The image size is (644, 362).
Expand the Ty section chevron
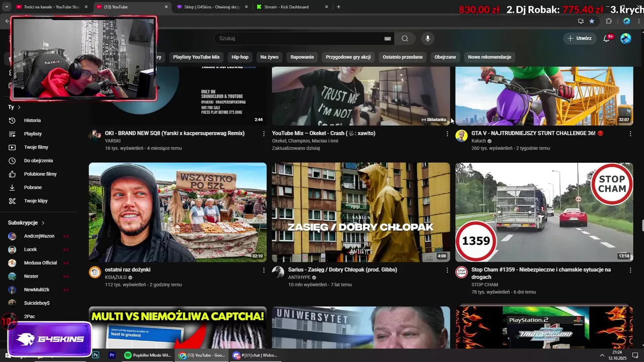pos(19,107)
